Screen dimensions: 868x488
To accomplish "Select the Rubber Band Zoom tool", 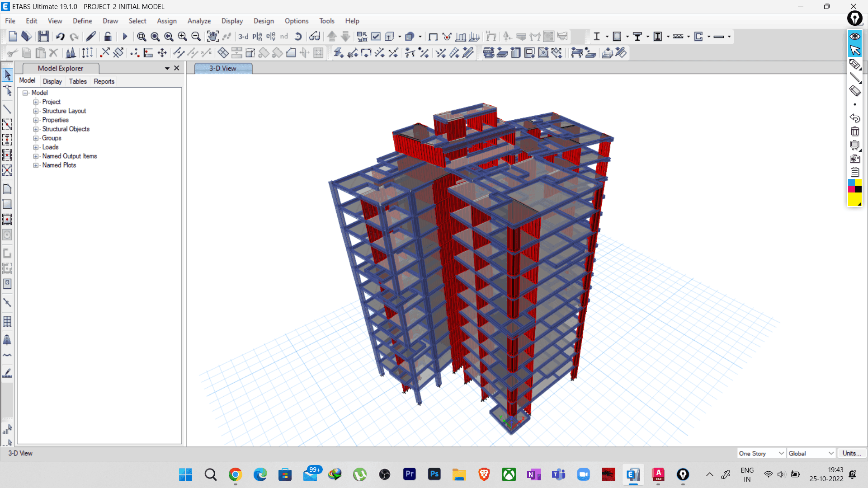I will [142, 37].
